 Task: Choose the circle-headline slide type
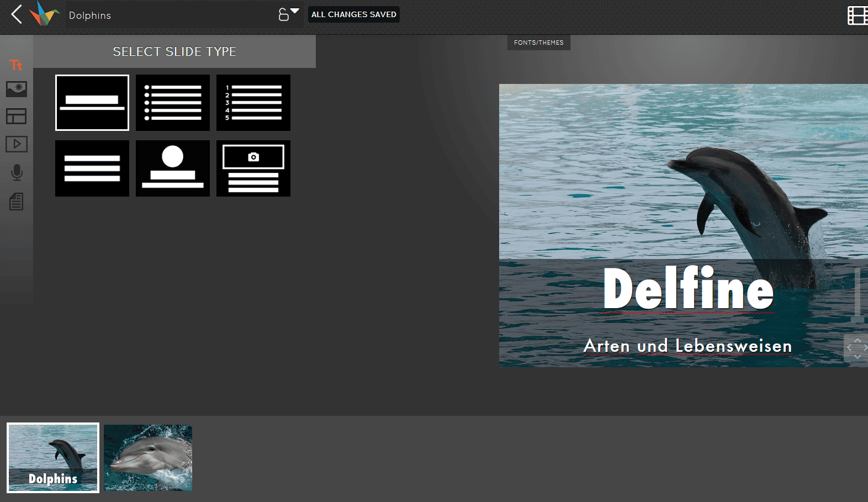point(173,168)
